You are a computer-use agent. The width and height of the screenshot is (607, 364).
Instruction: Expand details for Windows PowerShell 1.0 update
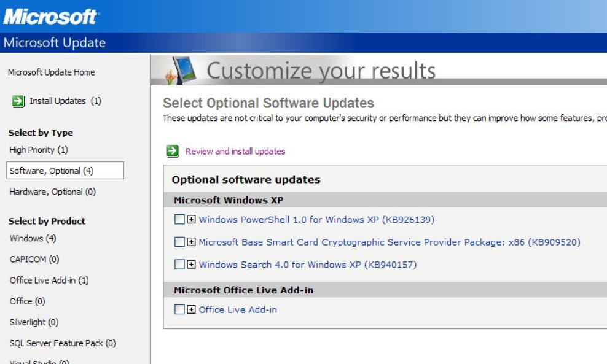pyautogui.click(x=191, y=219)
